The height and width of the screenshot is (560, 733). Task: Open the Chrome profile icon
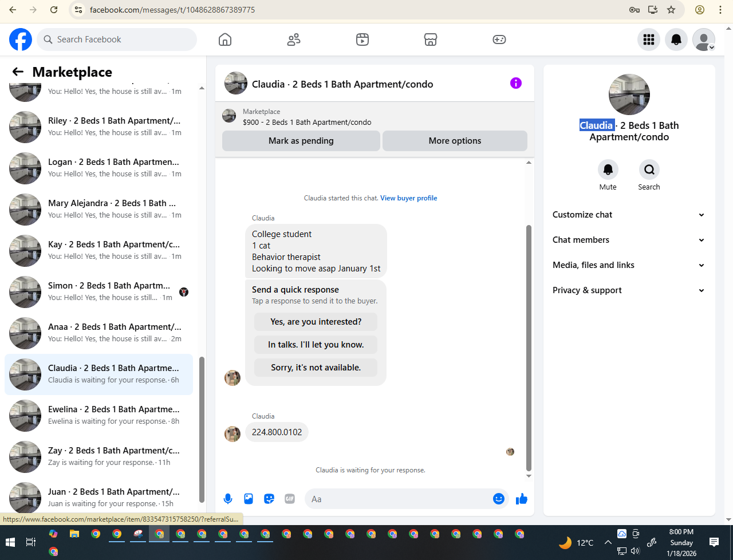pyautogui.click(x=700, y=10)
